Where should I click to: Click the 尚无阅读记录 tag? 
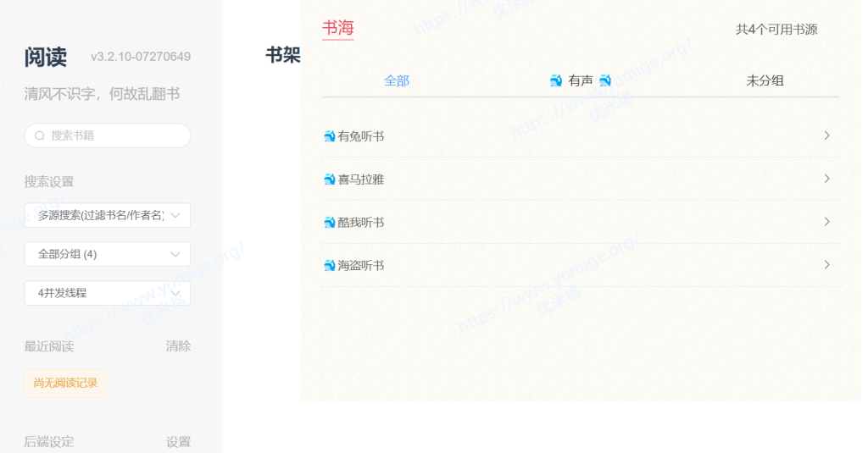(x=65, y=383)
